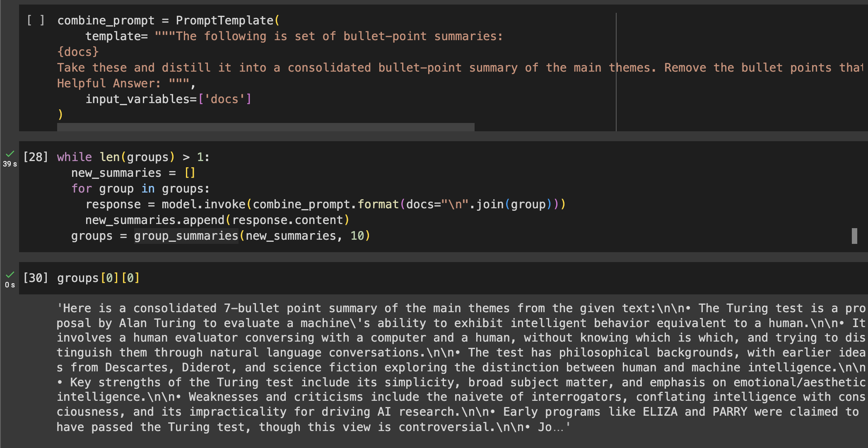Click the groups[0][0] code line
Image resolution: width=868 pixels, height=448 pixels.
99,278
